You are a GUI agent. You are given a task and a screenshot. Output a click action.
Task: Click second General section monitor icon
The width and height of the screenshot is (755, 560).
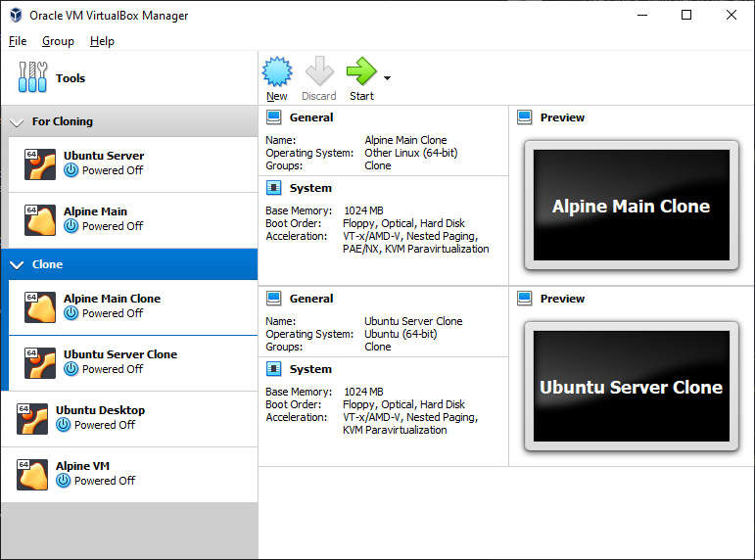point(274,299)
